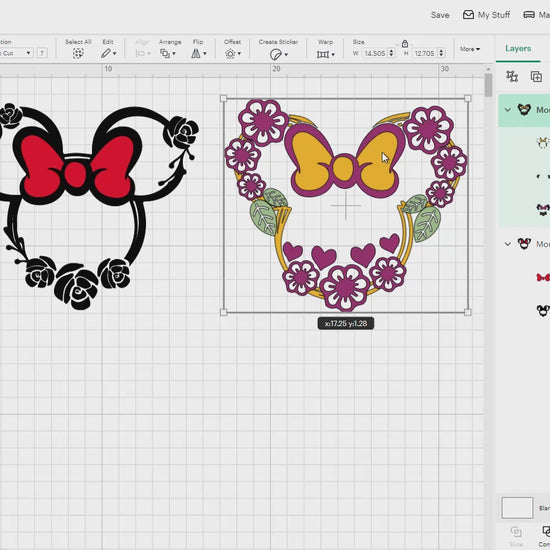
Task: Open the Edit pencil tool
Action: [106, 53]
